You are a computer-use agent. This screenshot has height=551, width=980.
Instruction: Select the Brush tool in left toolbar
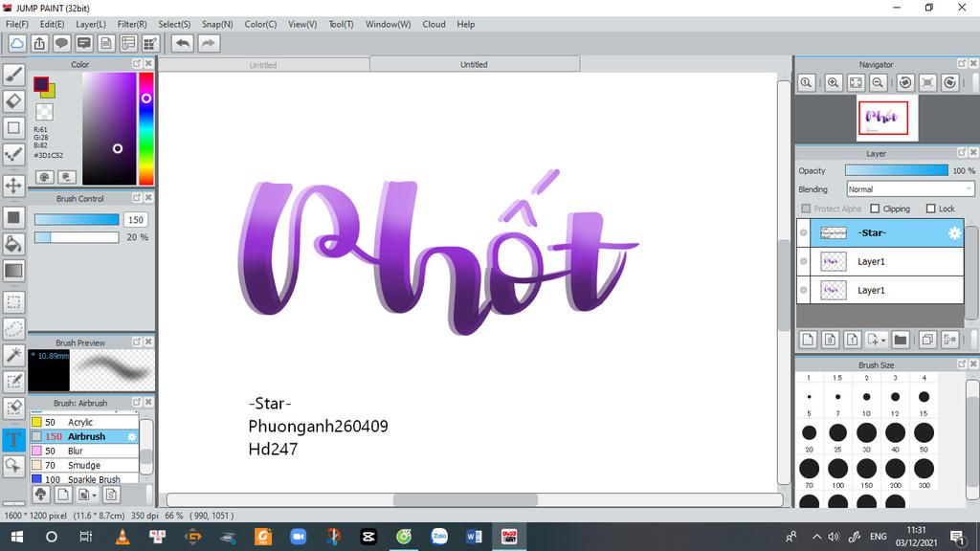point(13,75)
